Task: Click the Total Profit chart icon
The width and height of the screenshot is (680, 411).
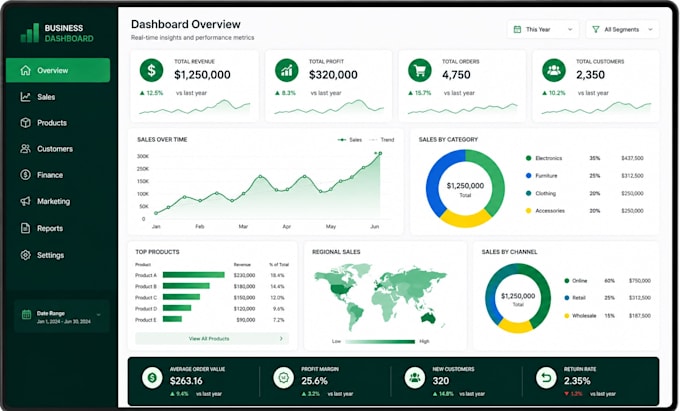Action: pos(286,70)
